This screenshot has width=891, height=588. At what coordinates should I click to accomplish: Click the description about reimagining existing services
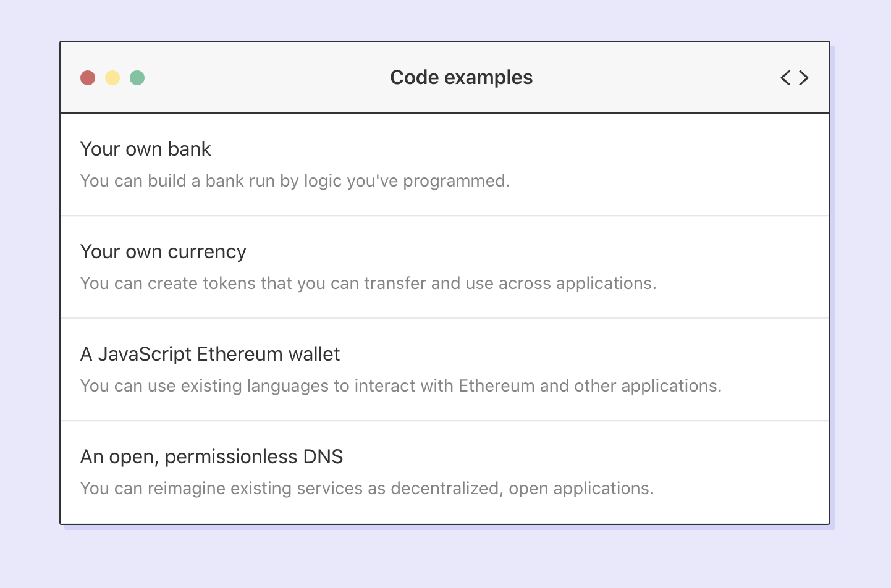click(367, 489)
